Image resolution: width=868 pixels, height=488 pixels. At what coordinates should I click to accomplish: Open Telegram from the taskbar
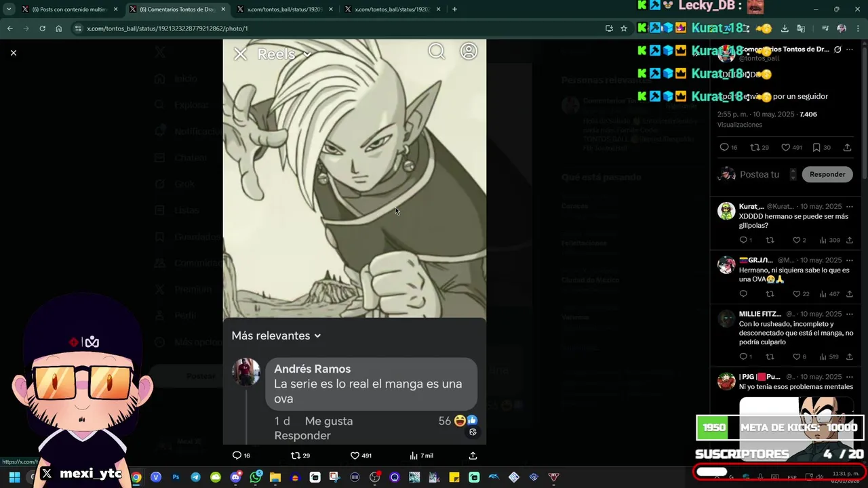195,477
